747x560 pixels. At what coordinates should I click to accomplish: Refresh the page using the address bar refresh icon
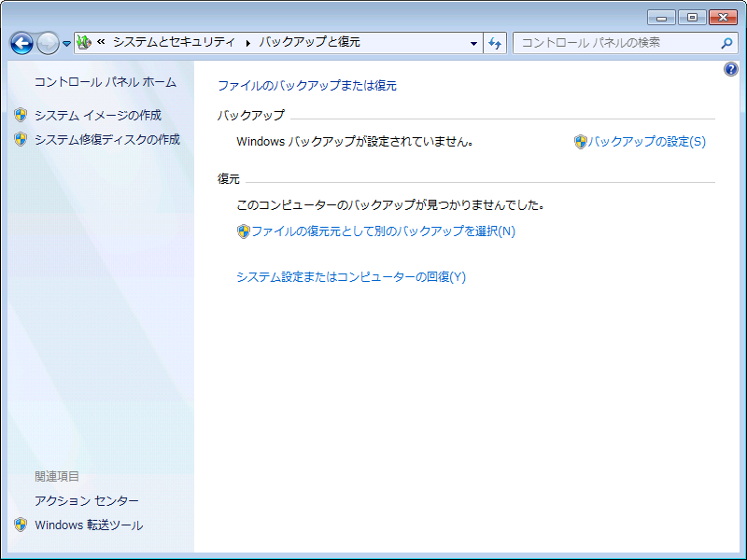495,43
